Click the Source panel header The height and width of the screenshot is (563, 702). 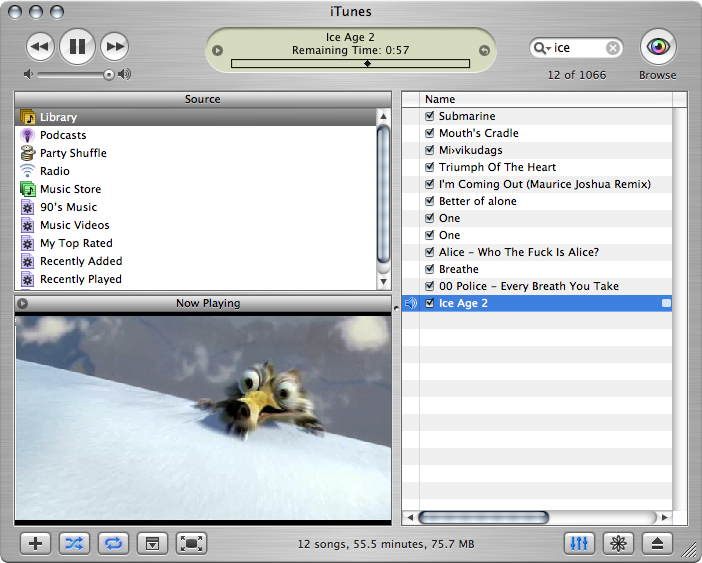[x=202, y=99]
